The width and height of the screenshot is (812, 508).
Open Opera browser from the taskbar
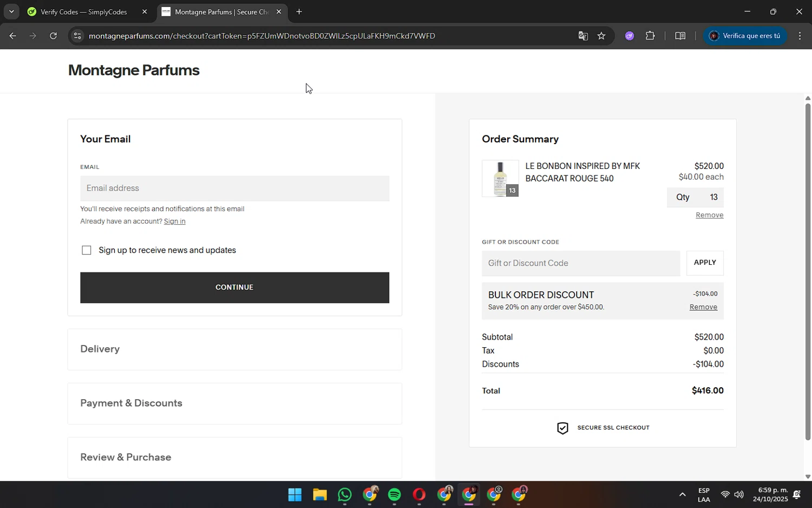point(419,495)
